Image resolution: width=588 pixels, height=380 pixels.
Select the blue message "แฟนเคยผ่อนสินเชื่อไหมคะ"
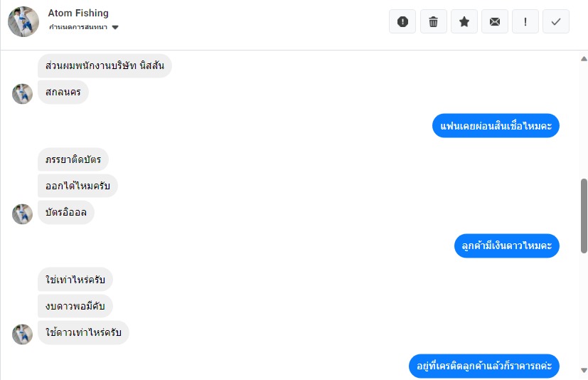tap(496, 126)
